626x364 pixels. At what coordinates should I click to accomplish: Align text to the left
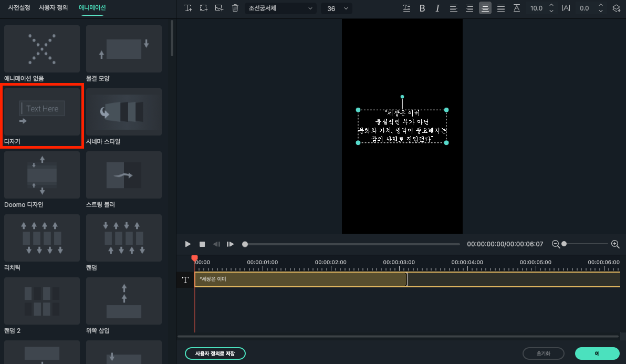pyautogui.click(x=454, y=8)
